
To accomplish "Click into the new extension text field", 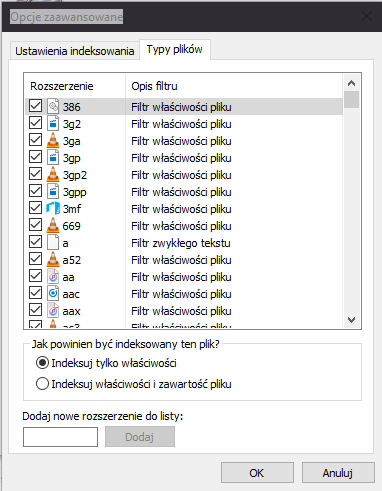I will coord(60,437).
